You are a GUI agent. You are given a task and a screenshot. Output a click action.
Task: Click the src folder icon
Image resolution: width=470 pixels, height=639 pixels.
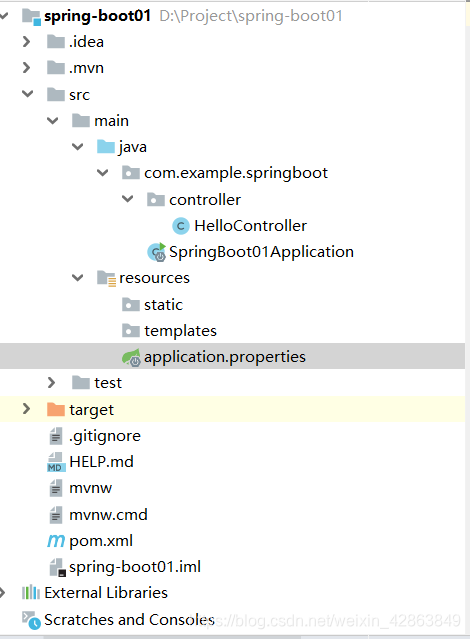[x=56, y=95]
